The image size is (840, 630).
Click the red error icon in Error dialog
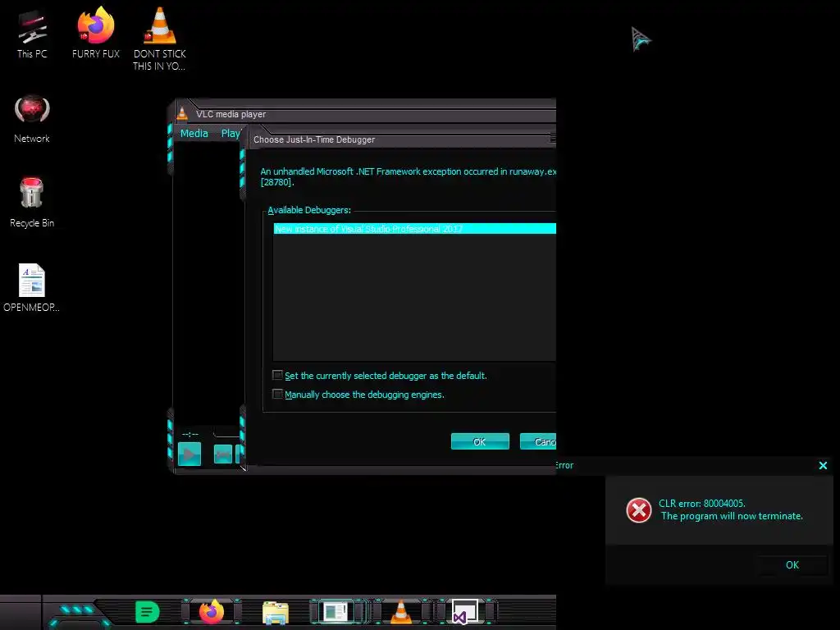(638, 510)
